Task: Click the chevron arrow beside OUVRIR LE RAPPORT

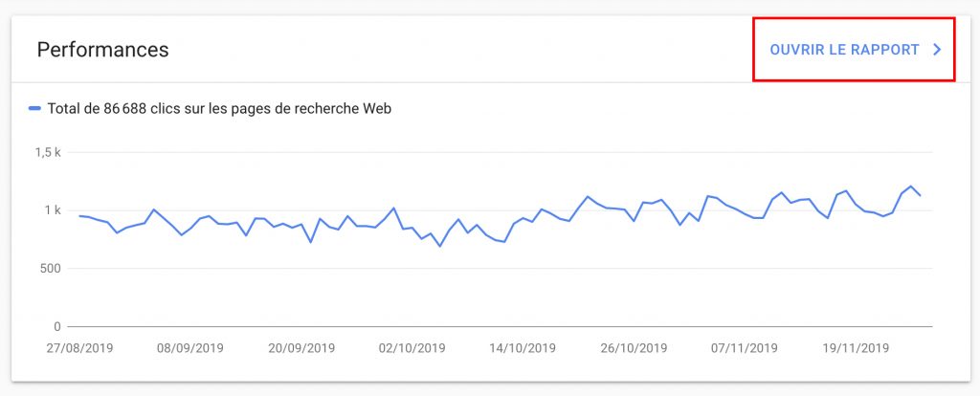Action: [x=938, y=50]
